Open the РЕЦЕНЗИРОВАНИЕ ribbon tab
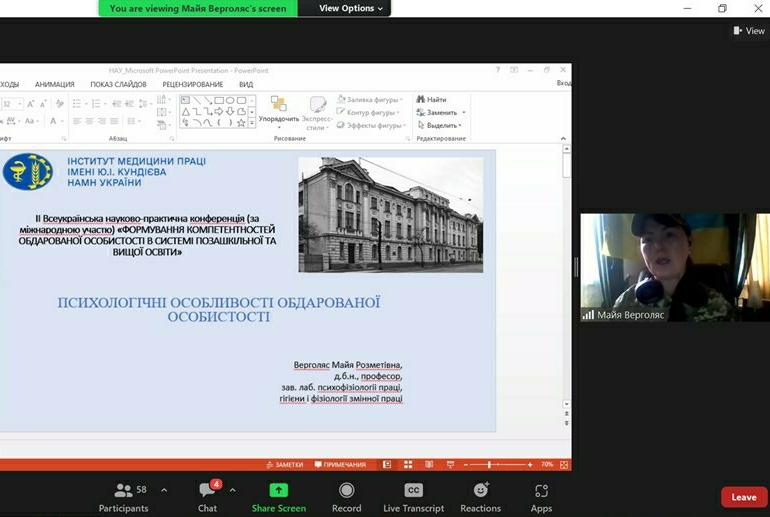The height and width of the screenshot is (517, 770). pyautogui.click(x=193, y=85)
